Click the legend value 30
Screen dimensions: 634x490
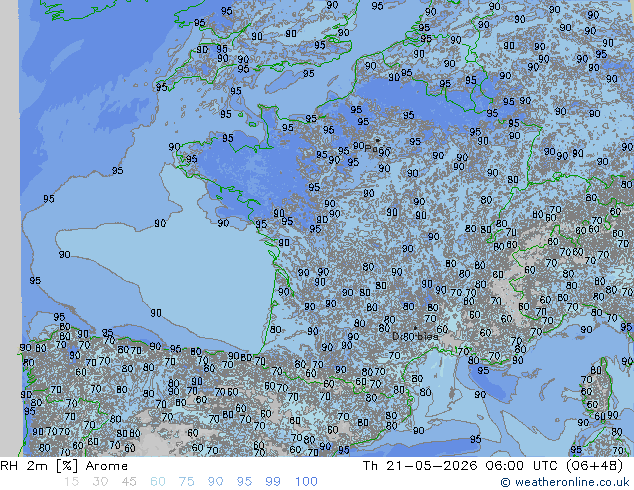pos(100,482)
